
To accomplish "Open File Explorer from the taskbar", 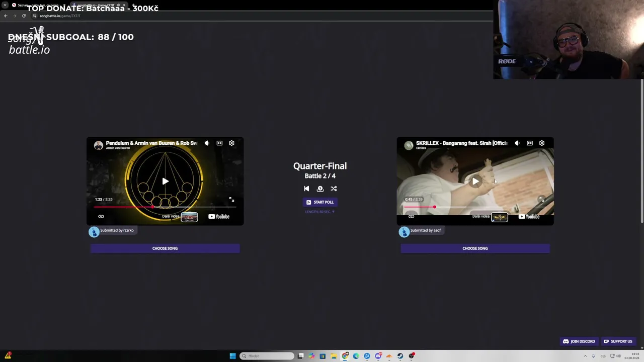I will [334, 356].
